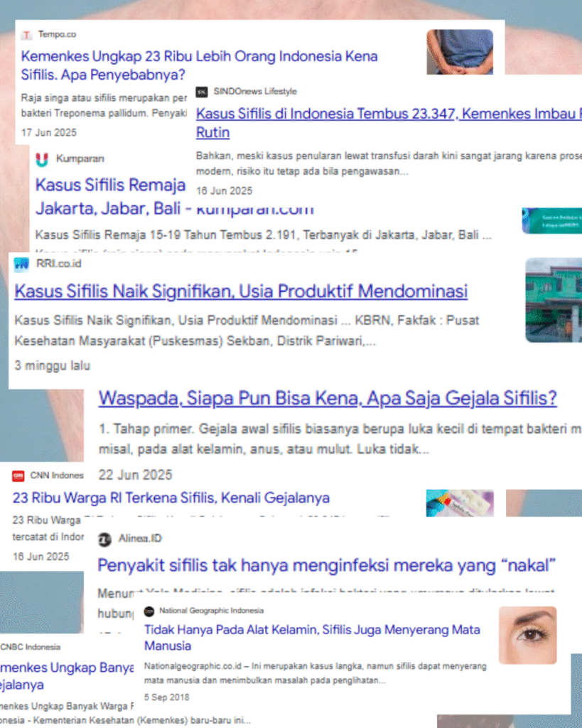The height and width of the screenshot is (728, 582).
Task: Click the Tempo article thumbnail image
Action: 460,52
